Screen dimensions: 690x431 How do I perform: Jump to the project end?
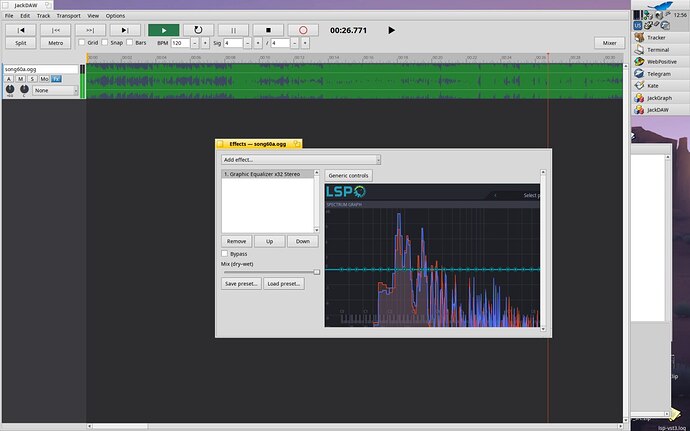125,30
